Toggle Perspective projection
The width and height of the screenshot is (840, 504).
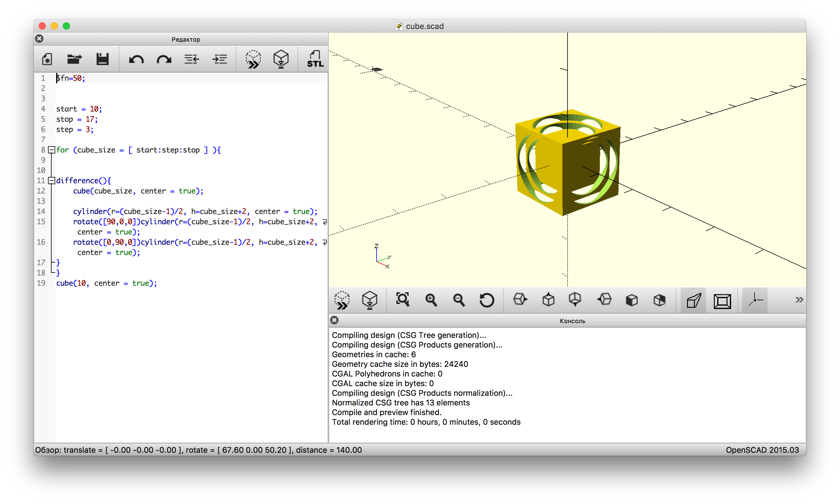pos(693,301)
